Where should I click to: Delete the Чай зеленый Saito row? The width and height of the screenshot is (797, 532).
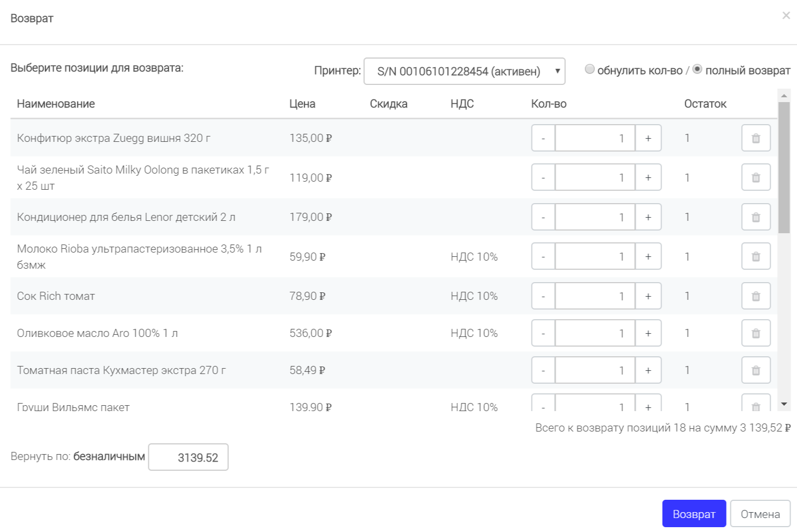click(x=756, y=177)
